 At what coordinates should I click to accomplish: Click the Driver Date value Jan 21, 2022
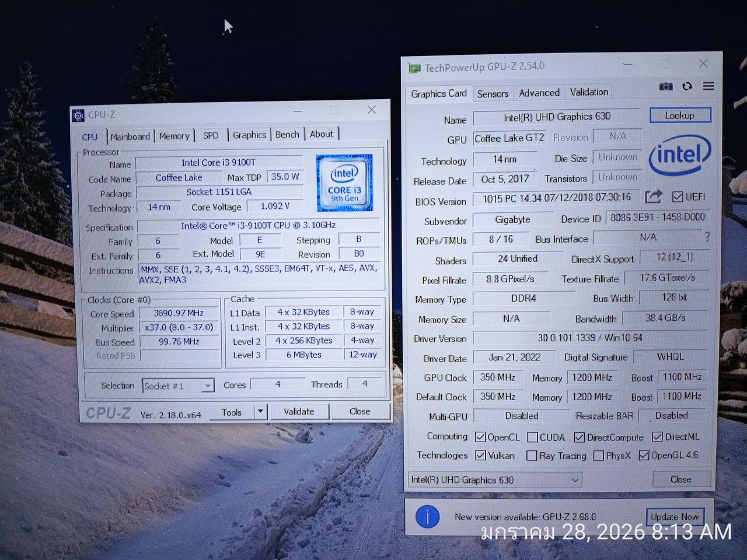tap(514, 358)
